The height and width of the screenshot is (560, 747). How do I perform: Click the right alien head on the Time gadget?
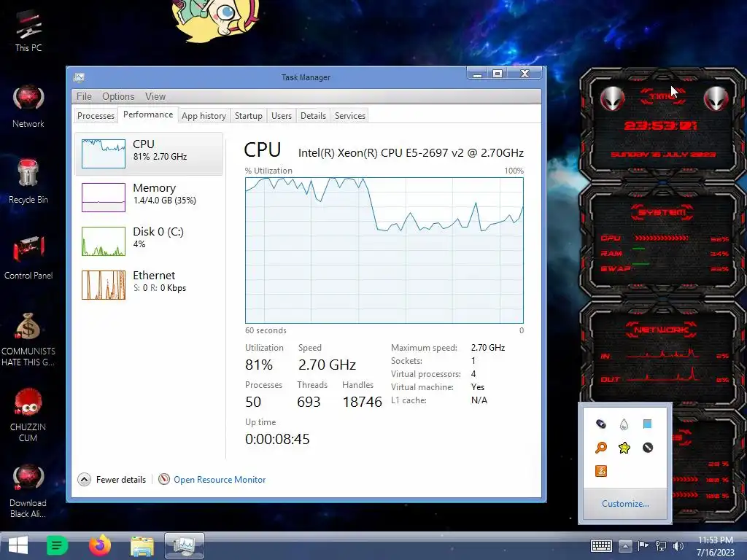pos(716,99)
